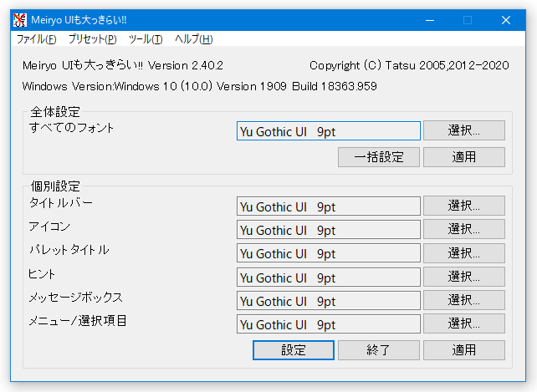The image size is (537, 392).
Task: Click 選択... button for すべてのフォント
Action: 464,130
